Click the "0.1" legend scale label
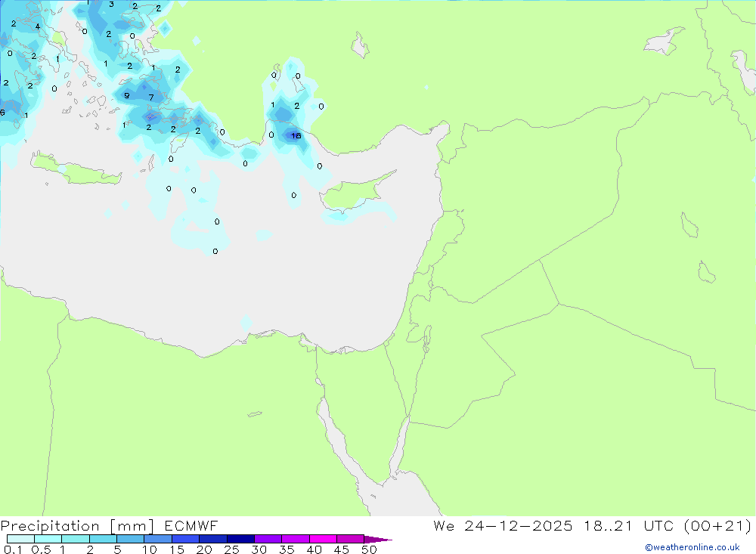The width and height of the screenshot is (756, 554). (13, 549)
